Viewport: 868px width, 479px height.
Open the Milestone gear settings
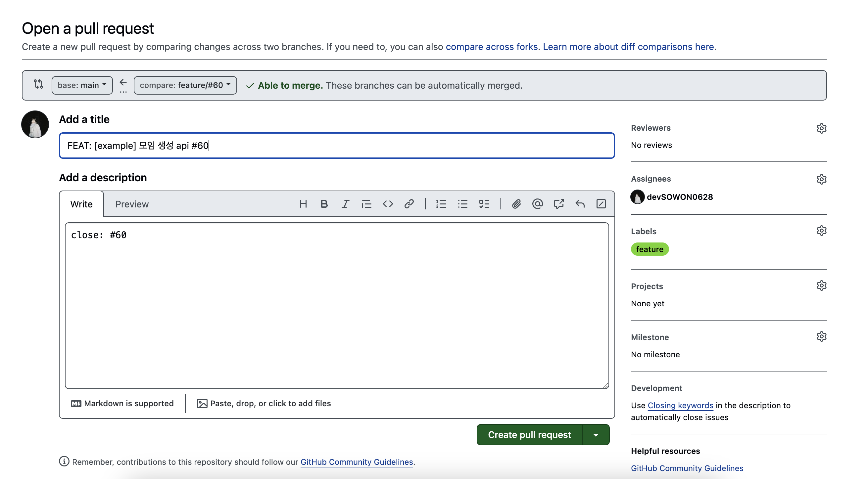pos(821,336)
